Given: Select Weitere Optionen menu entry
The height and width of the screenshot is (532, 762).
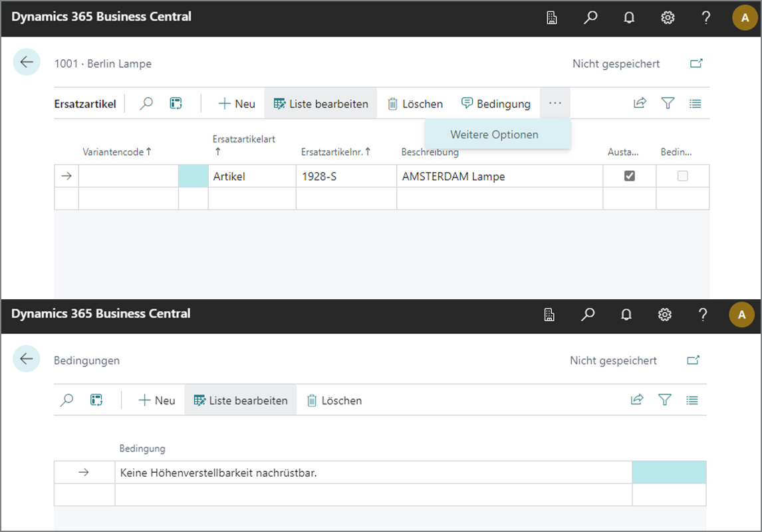Looking at the screenshot, I should tap(494, 134).
